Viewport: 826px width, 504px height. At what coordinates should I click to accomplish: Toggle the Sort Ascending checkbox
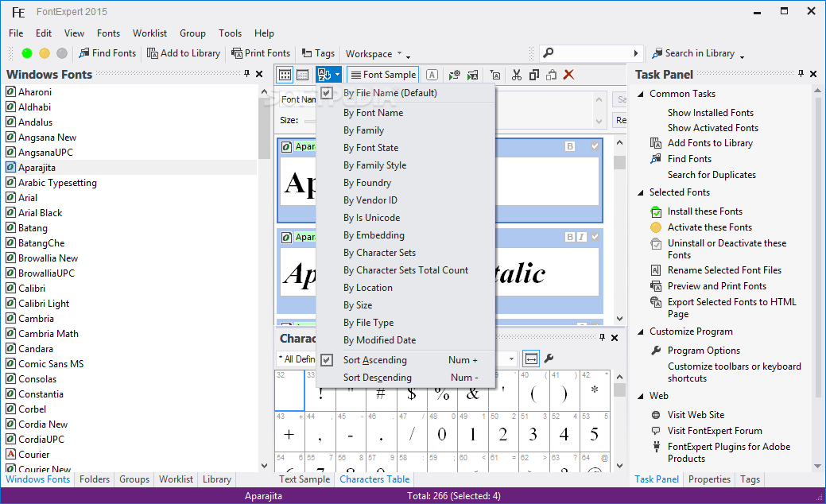327,359
